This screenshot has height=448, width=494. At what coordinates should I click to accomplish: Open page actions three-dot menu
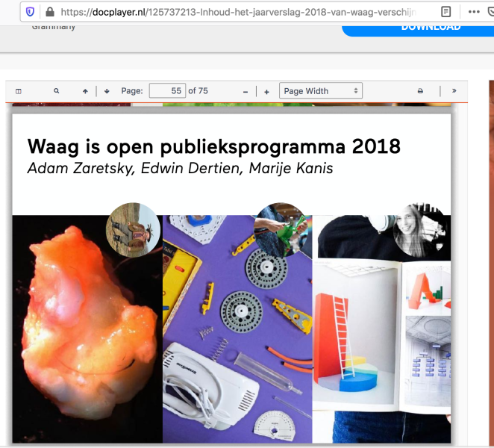pyautogui.click(x=475, y=12)
